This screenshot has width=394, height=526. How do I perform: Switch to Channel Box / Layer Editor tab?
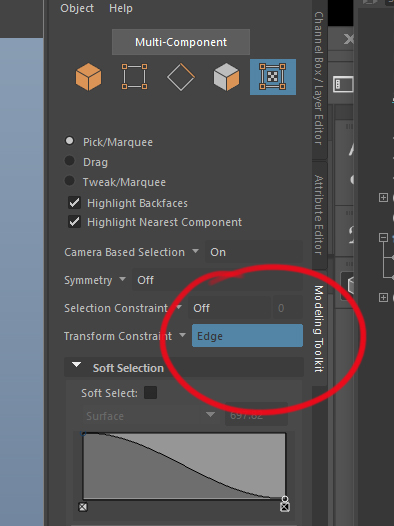coord(319,78)
